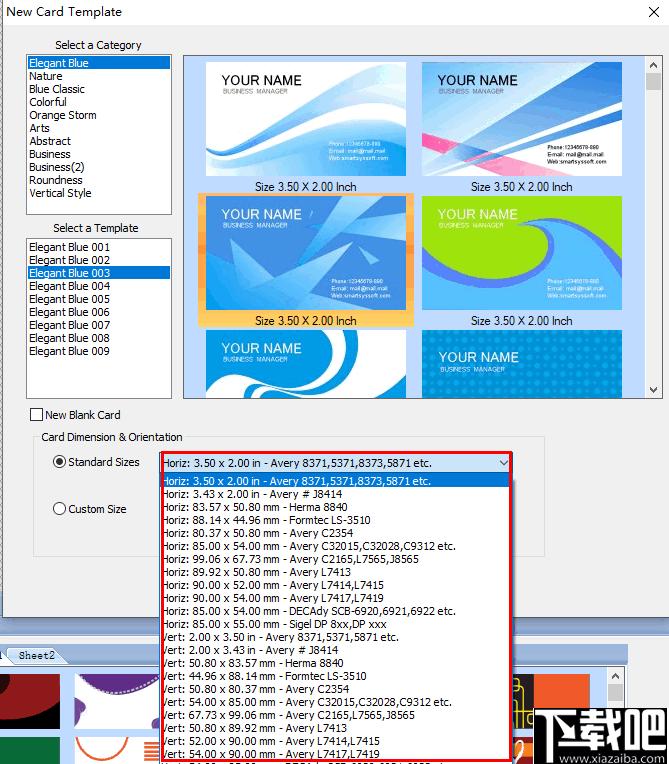The width and height of the screenshot is (669, 764).
Task: Enable the New Blank Card checkbox
Action: coord(37,415)
